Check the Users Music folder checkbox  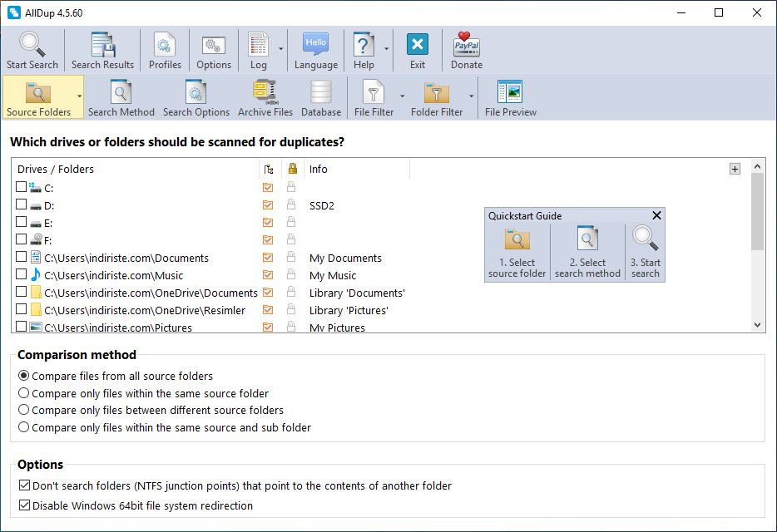[x=21, y=274]
